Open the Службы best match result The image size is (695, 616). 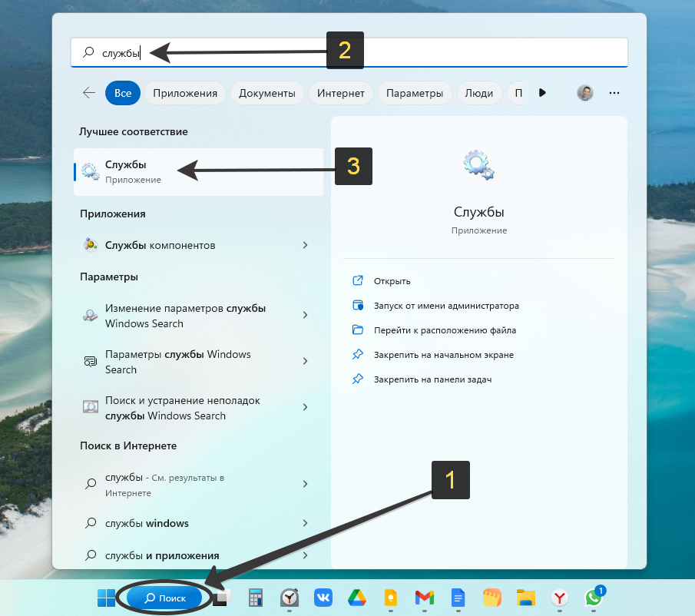pyautogui.click(x=199, y=172)
